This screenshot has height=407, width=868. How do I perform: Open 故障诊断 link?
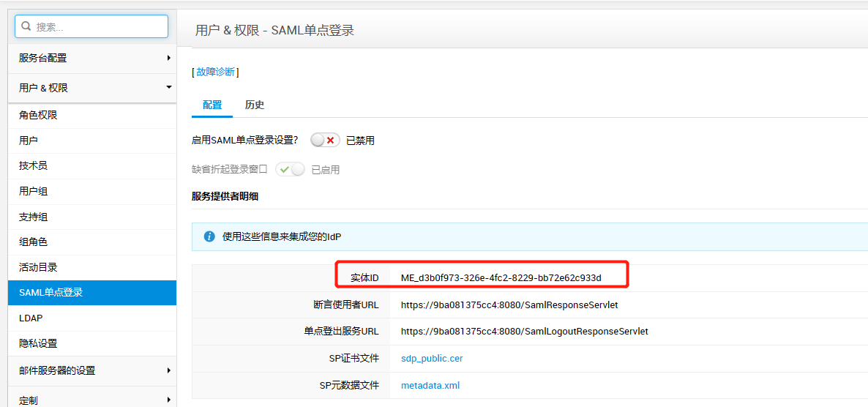coord(215,72)
